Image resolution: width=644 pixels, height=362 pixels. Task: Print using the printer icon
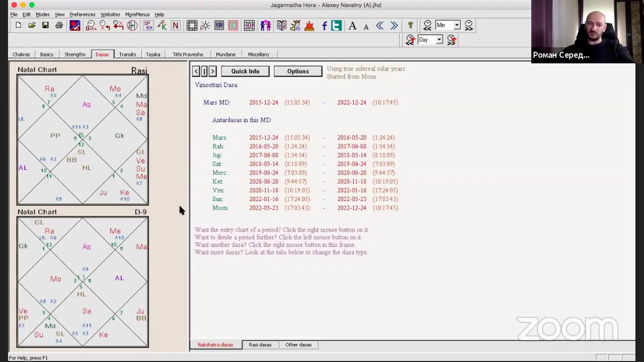(59, 25)
